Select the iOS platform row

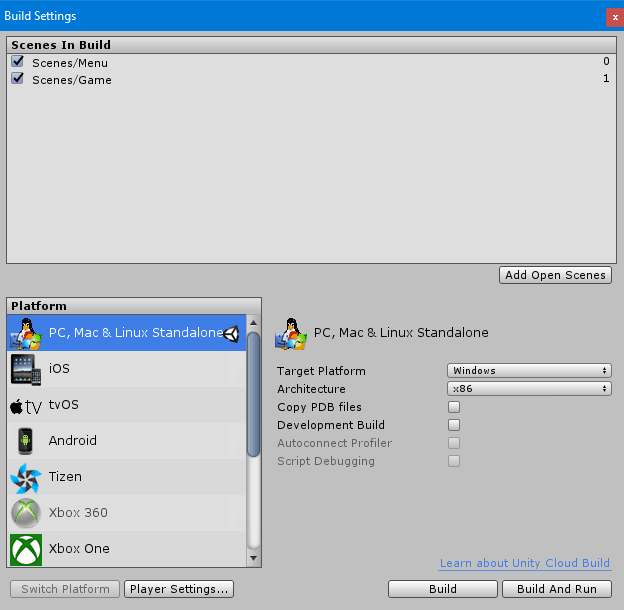tap(127, 369)
